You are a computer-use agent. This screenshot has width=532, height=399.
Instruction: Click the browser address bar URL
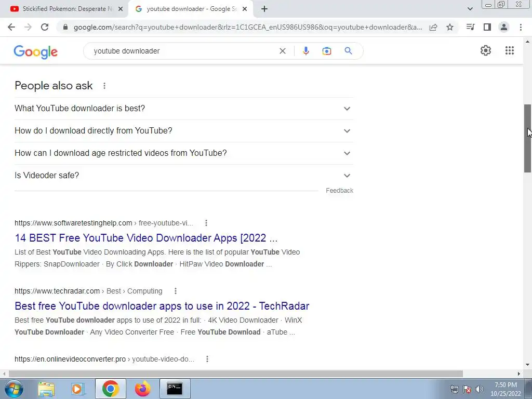[248, 27]
